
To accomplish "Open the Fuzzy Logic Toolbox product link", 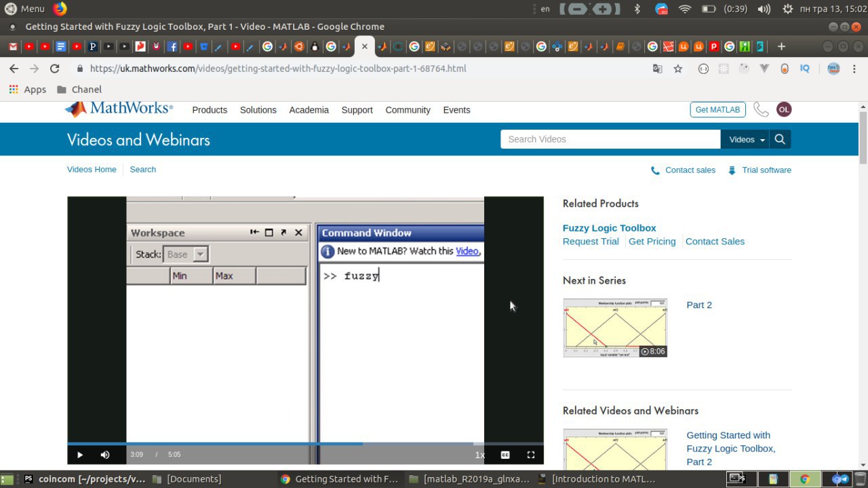I will pyautogui.click(x=609, y=228).
